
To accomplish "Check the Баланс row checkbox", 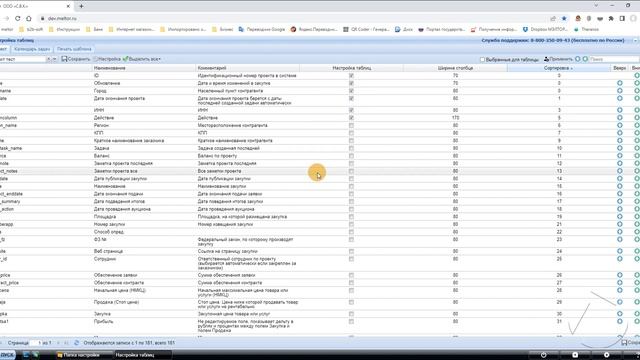I will pos(351,156).
